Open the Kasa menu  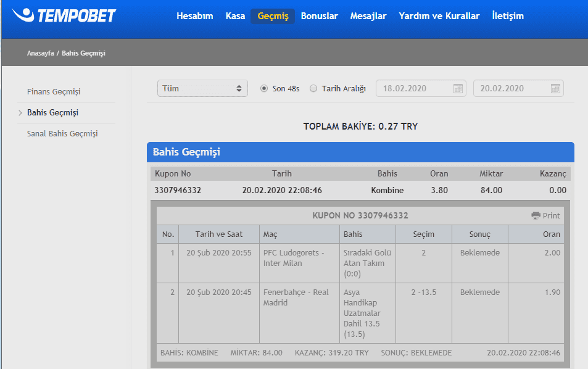235,16
